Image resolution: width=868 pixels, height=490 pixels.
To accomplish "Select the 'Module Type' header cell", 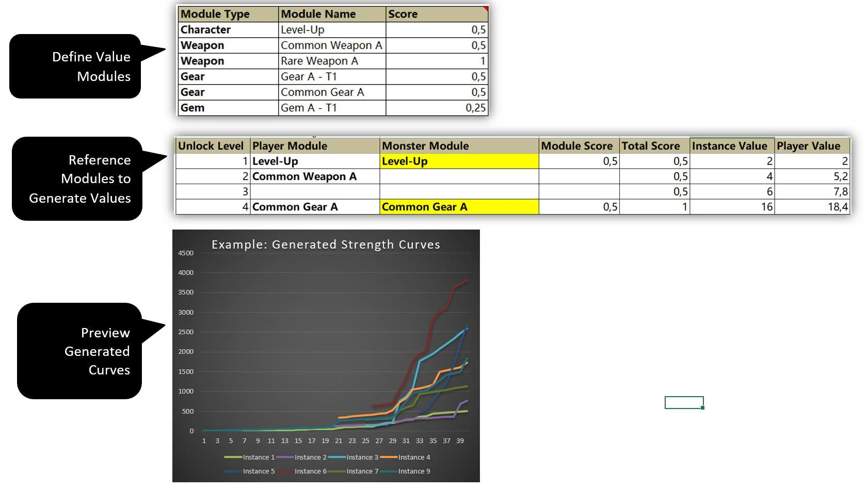I will 228,14.
